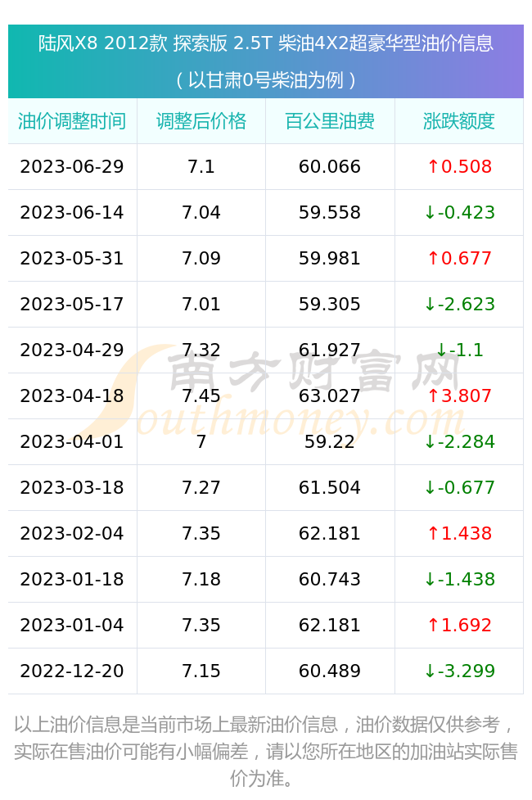Select the 2022-12-20 date cell
This screenshot has width=532, height=800.
(x=72, y=671)
